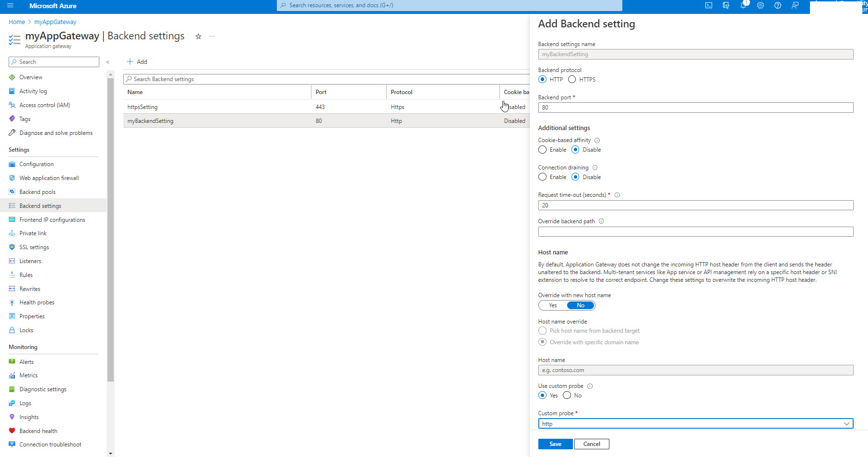Image resolution: width=868 pixels, height=457 pixels.
Task: Click the Backend pools icon
Action: (x=12, y=192)
